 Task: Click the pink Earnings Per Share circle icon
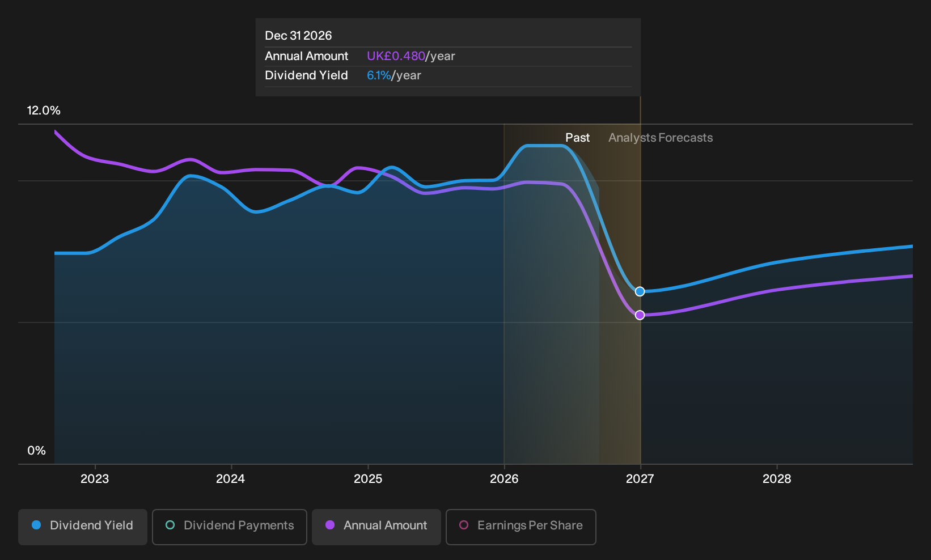(464, 525)
